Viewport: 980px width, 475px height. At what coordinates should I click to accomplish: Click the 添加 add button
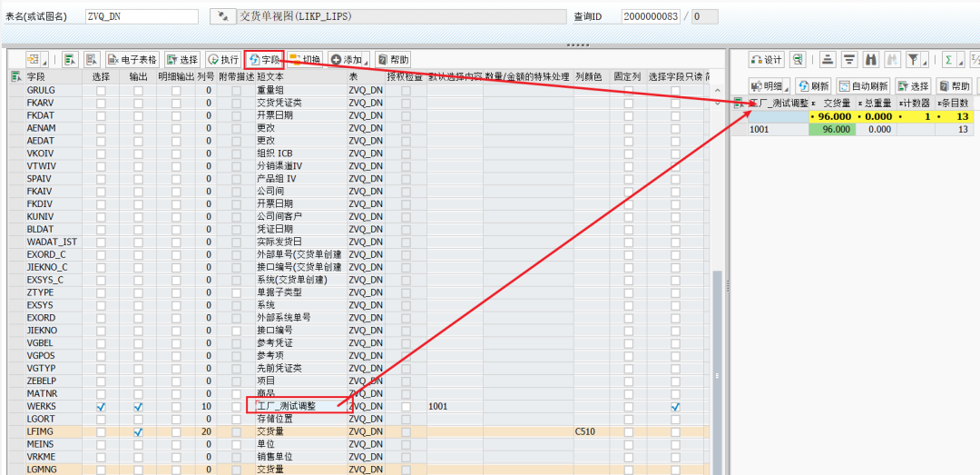(346, 60)
